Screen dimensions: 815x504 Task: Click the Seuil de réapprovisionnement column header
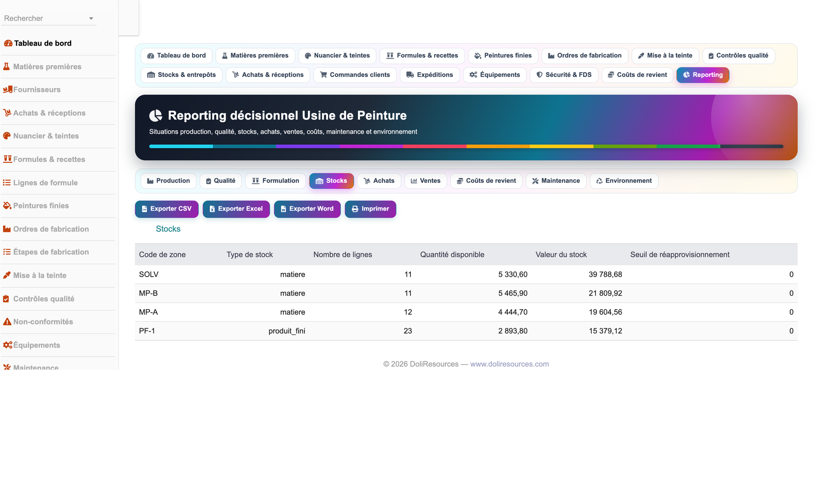tap(680, 255)
